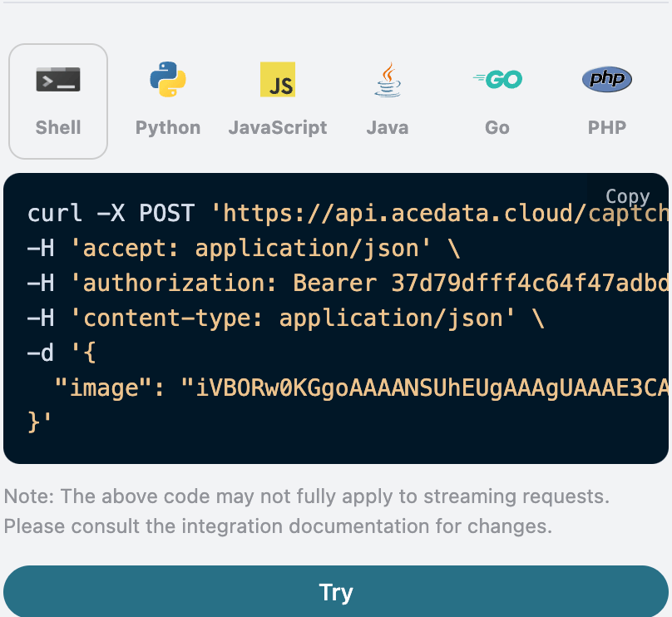
Task: Click the Python logo icon
Action: (168, 80)
